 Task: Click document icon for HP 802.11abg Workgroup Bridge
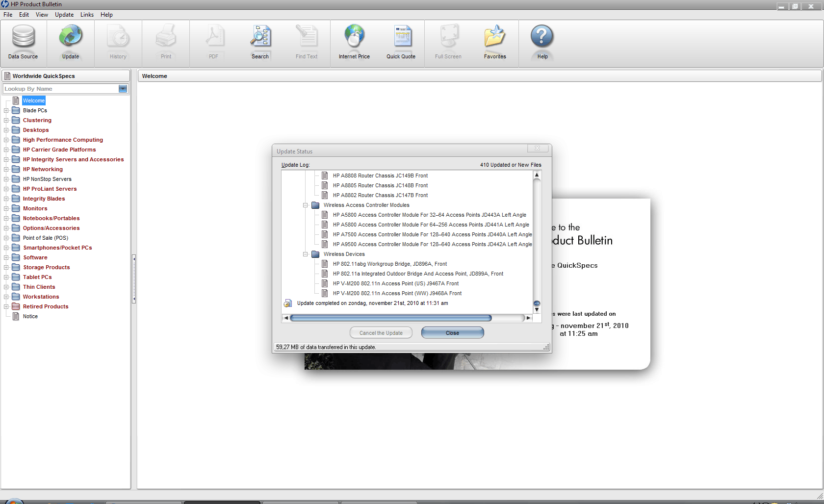point(325,264)
